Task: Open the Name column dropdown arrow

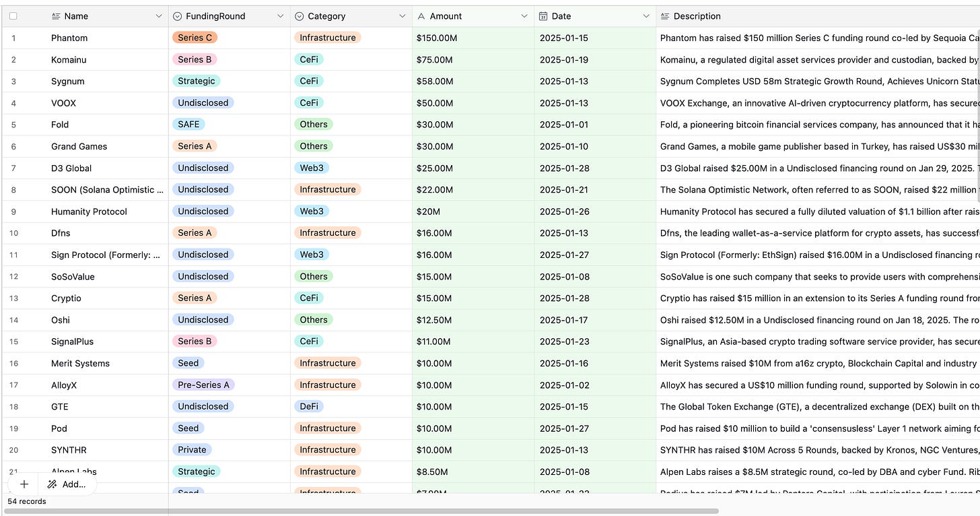Action: tap(159, 16)
